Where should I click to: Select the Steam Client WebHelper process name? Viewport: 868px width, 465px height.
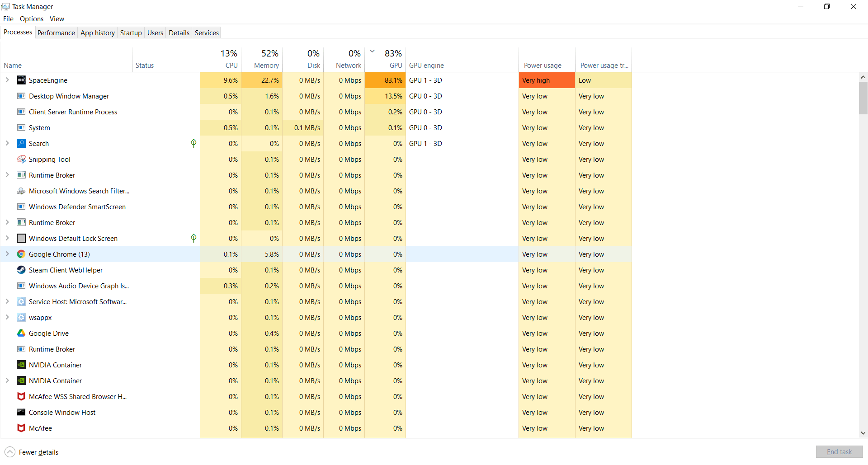click(x=66, y=270)
